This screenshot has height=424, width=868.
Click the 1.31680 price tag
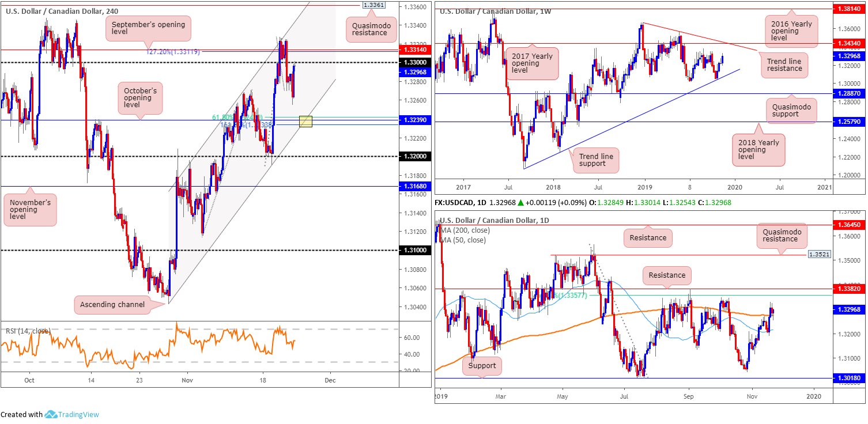[414, 187]
